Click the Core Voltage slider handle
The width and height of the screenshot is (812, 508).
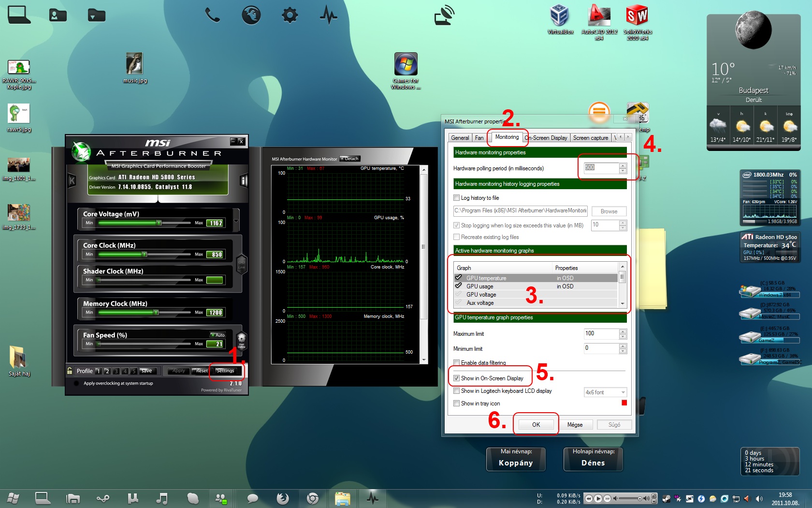159,223
